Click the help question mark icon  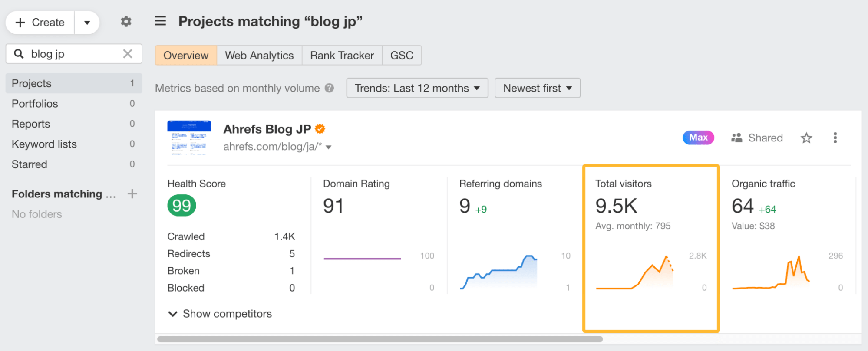(330, 88)
